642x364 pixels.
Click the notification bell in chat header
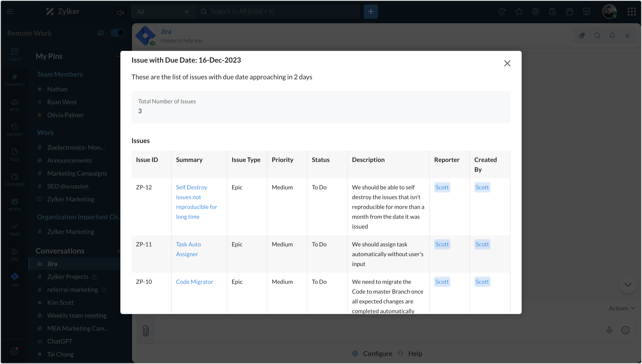tap(612, 35)
